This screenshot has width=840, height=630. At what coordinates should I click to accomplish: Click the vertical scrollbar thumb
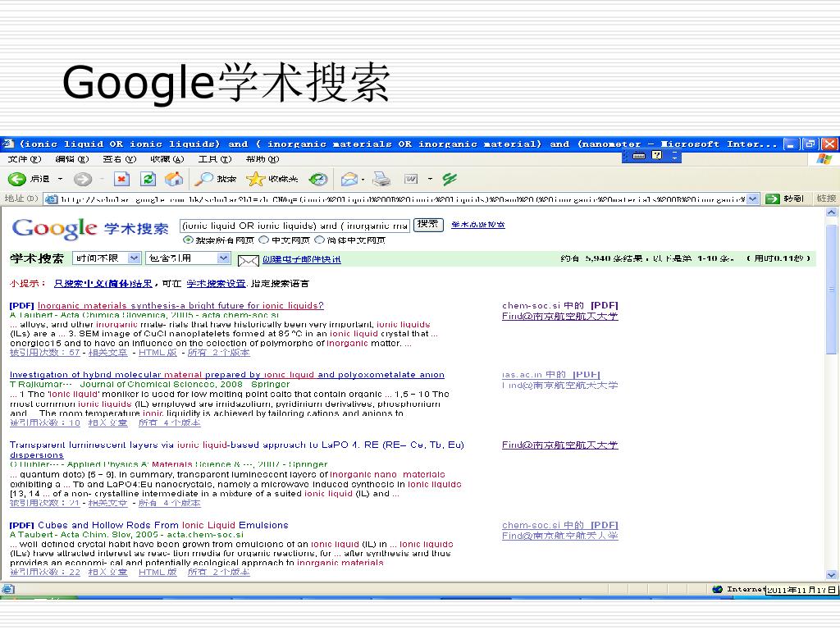(831, 290)
